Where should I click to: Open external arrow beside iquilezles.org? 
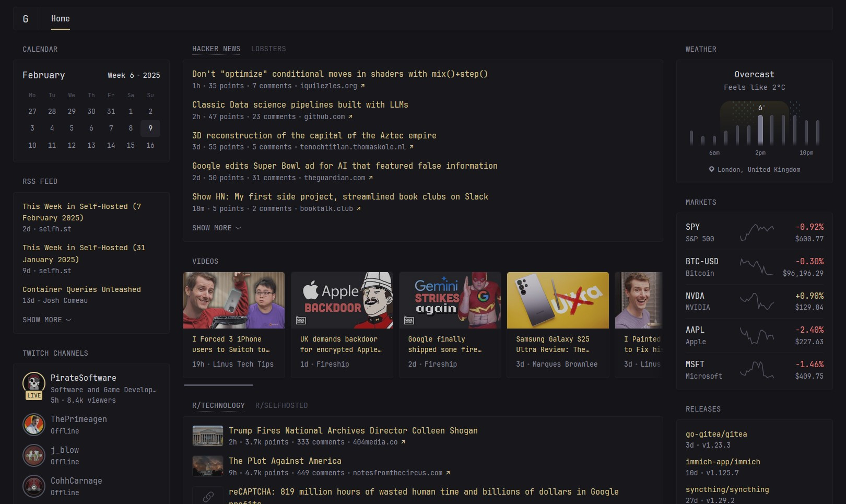[362, 86]
